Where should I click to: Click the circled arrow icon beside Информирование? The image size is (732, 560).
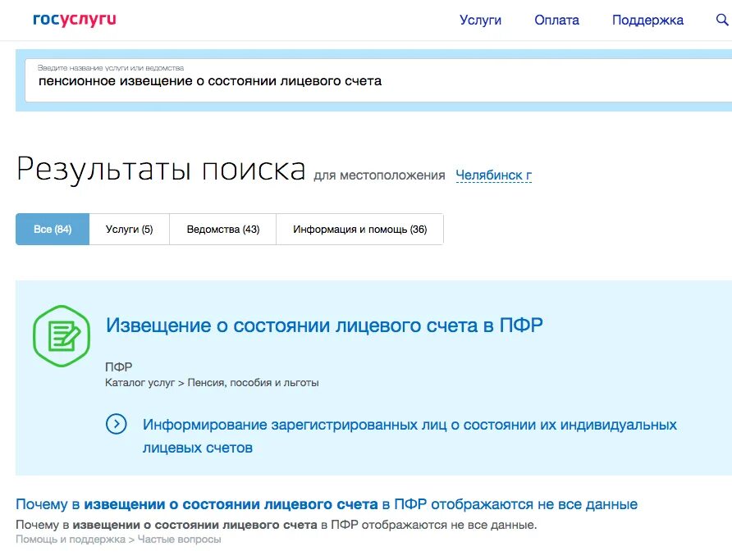pos(117,425)
